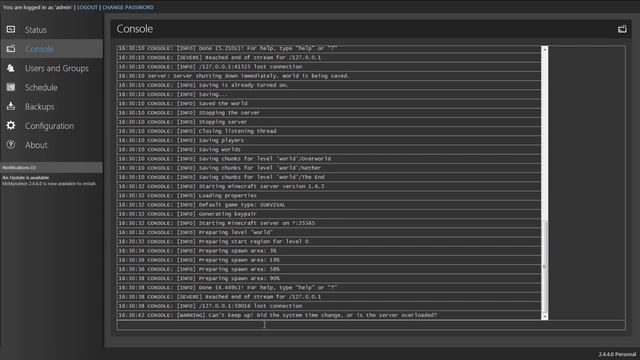Viewport: 640px width, 360px height.
Task: Click the 'Starting minecraft server version 1.6.2' line
Action: [329, 186]
